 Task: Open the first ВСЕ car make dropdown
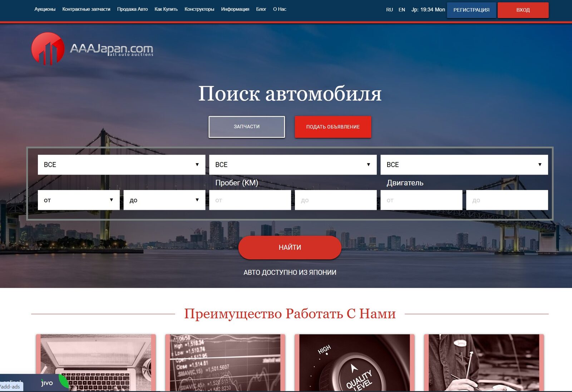121,165
